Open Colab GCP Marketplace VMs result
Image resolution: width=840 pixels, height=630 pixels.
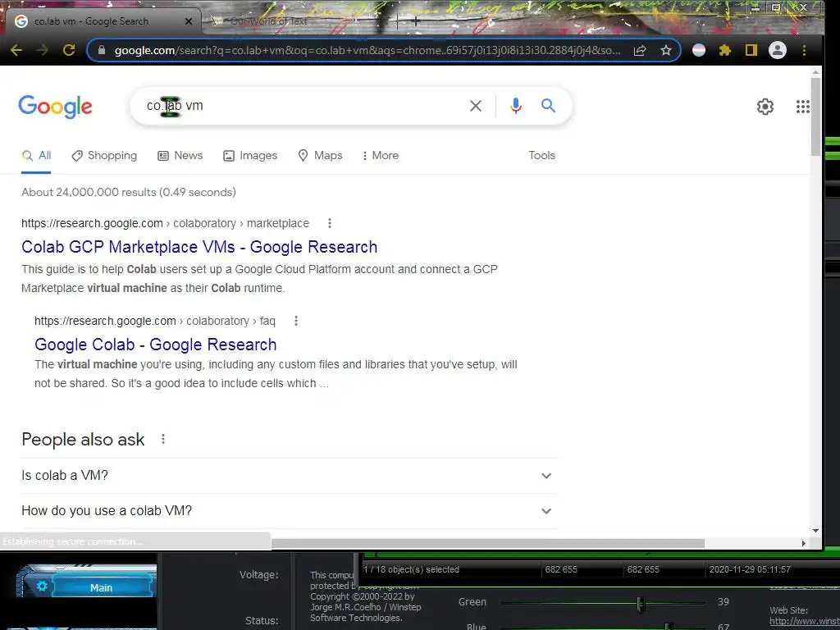[199, 247]
